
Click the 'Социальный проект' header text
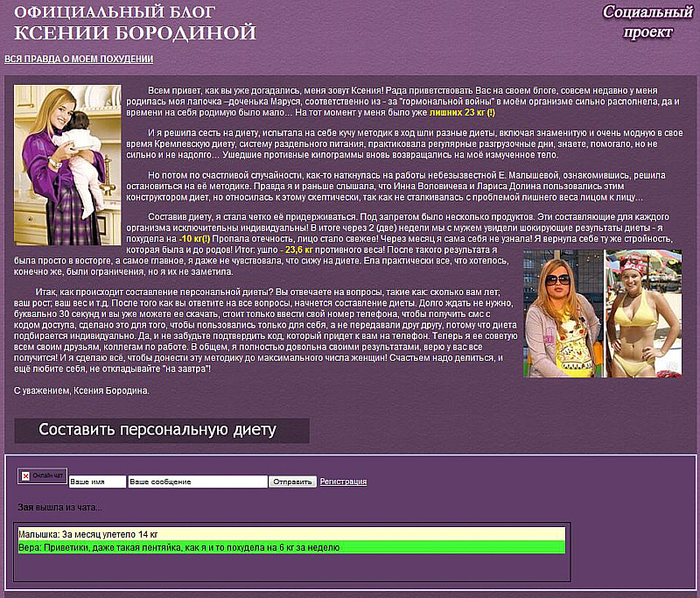point(647,22)
